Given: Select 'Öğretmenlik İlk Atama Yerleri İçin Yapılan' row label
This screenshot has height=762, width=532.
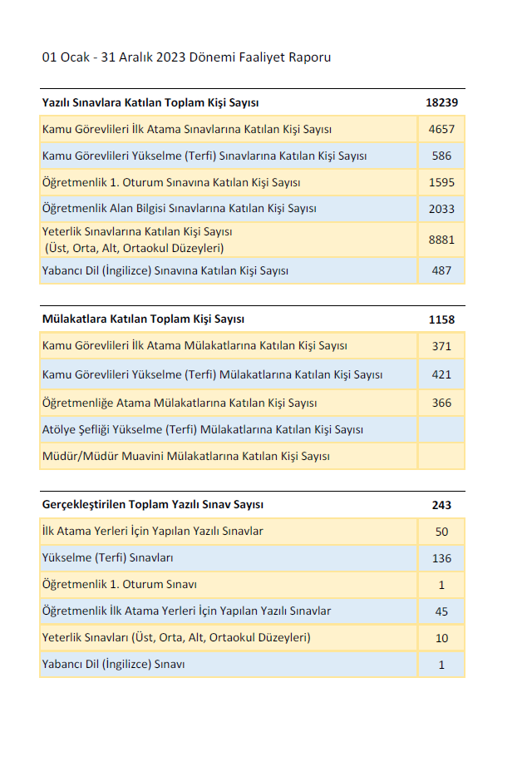Looking at the screenshot, I should pos(186,611).
